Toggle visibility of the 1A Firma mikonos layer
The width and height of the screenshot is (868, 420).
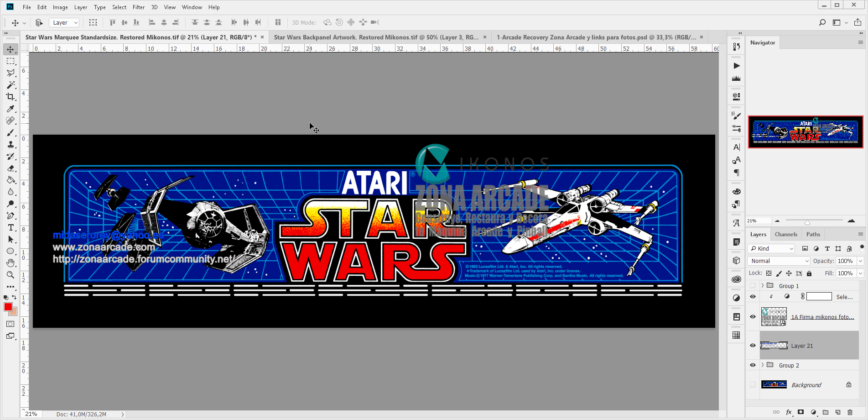pyautogui.click(x=753, y=317)
